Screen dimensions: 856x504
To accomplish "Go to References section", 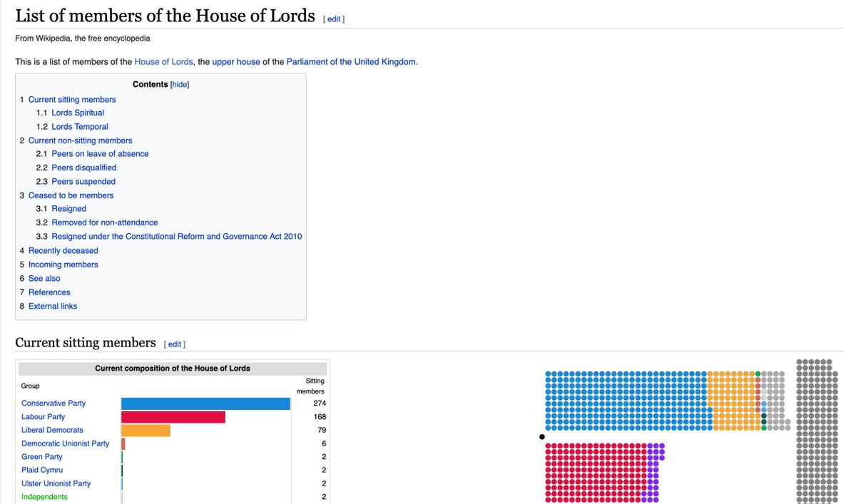I will [49, 292].
